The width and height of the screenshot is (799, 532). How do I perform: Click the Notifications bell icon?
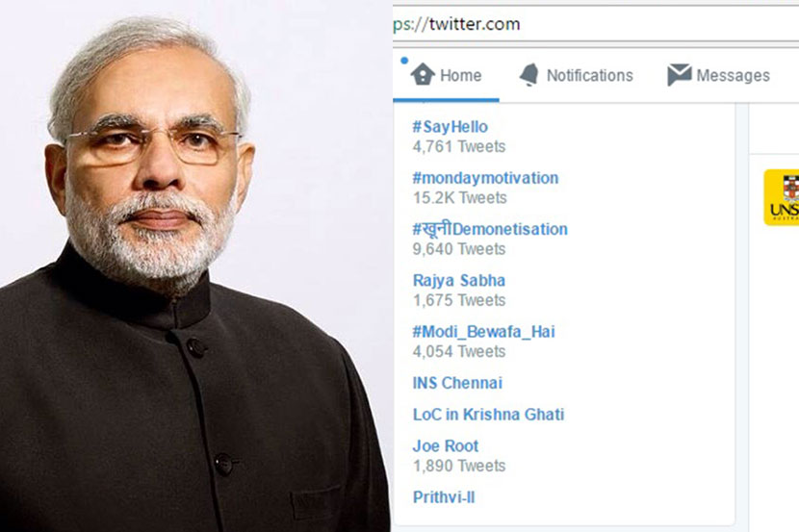tap(529, 75)
